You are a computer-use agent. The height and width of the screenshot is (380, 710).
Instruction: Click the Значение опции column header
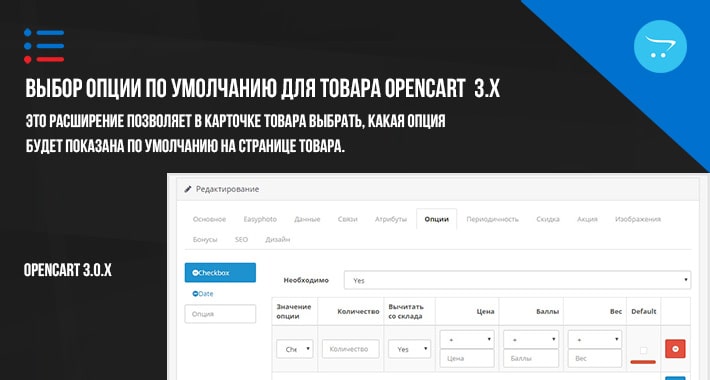point(294,311)
